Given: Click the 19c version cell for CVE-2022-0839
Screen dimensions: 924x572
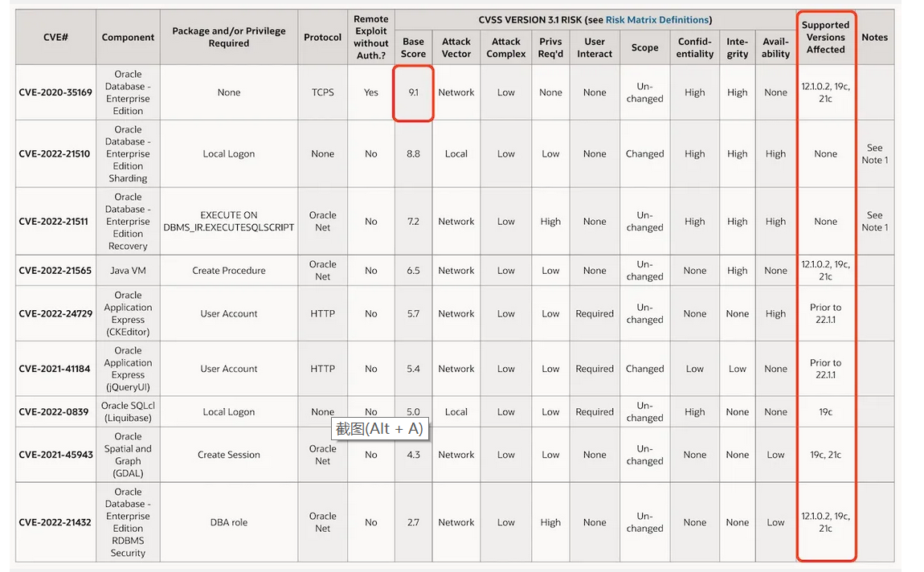Looking at the screenshot, I should [x=826, y=412].
